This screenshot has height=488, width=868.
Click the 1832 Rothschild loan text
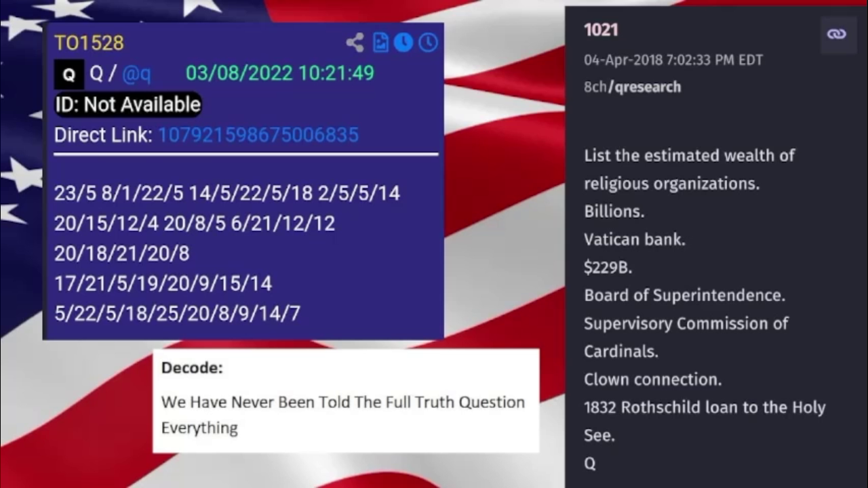(x=705, y=407)
